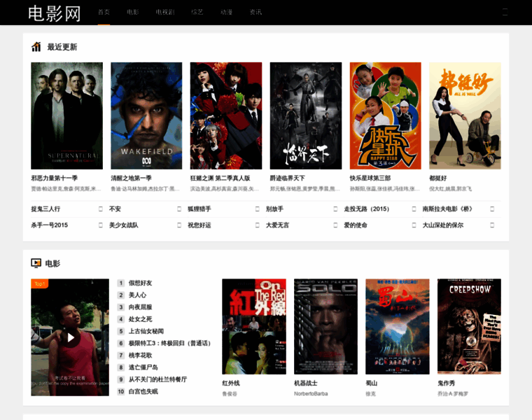Click the title 爵迹临界天下
The width and height of the screenshot is (532, 420).
click(288, 178)
